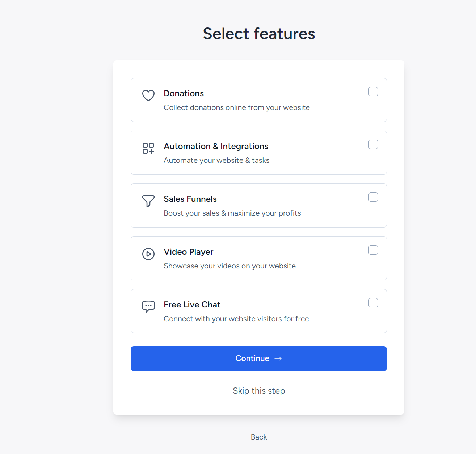The height and width of the screenshot is (454, 476).
Task: Click the Video Player play icon
Action: (148, 254)
